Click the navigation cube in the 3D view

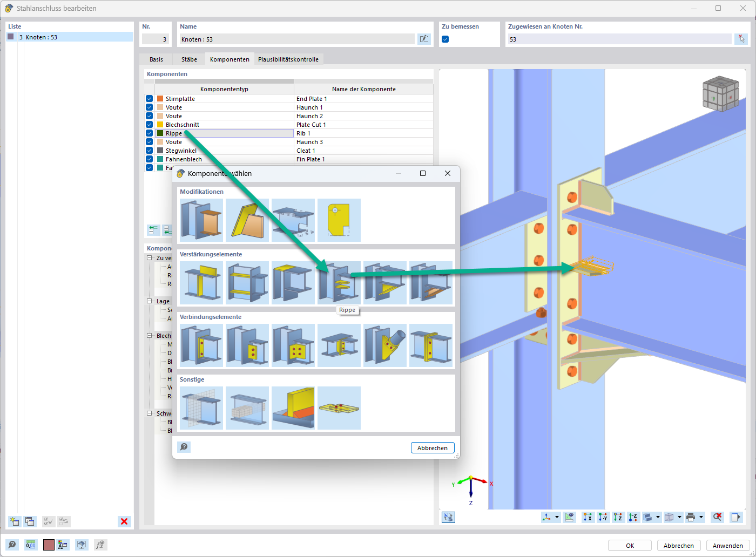(720, 95)
